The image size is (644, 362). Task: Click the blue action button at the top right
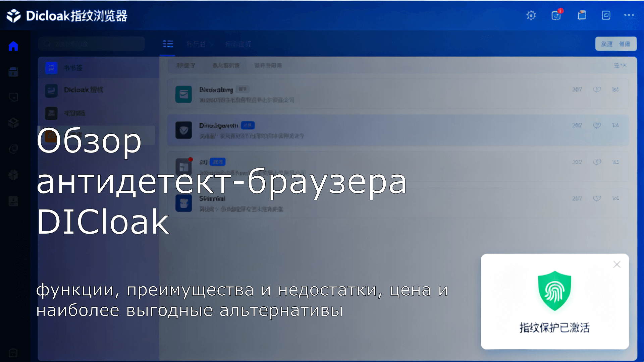pos(615,44)
